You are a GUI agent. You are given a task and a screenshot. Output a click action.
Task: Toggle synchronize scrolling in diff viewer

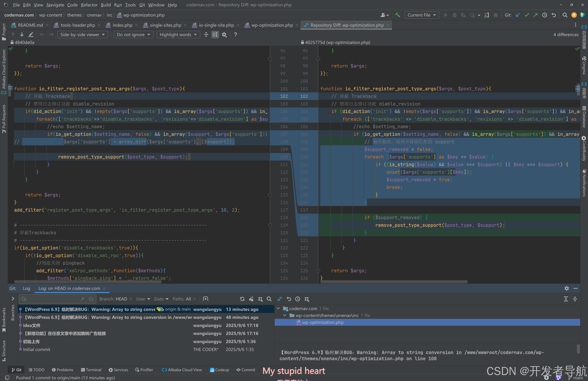(x=215, y=35)
